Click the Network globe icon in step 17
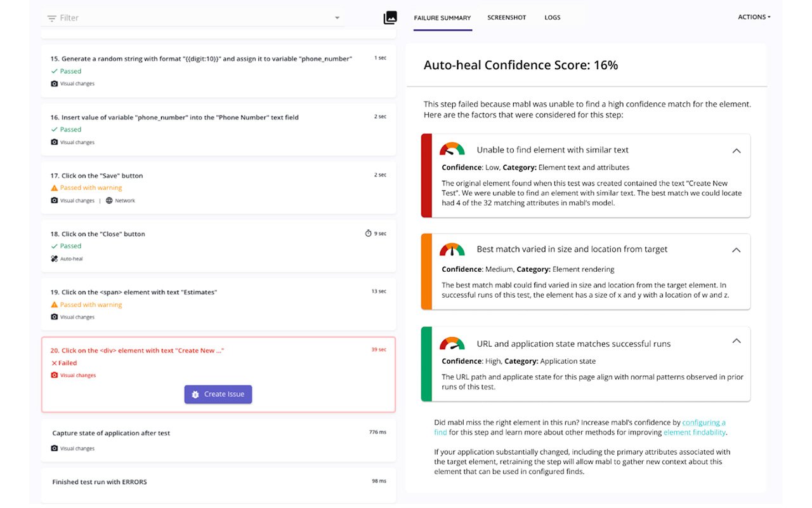The width and height of the screenshot is (812, 508). (x=109, y=201)
